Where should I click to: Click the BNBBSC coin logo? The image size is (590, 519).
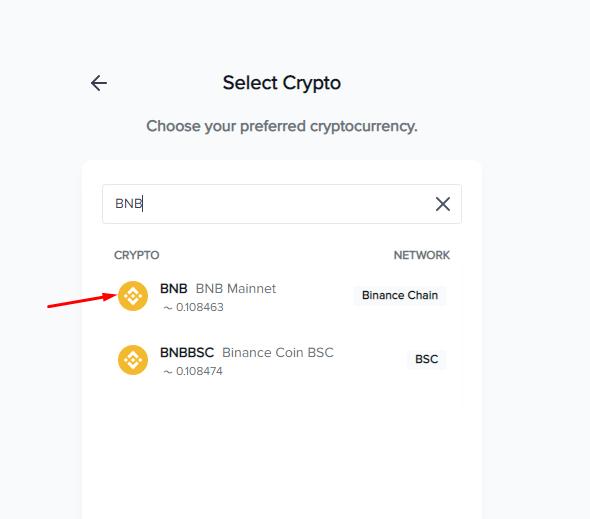coord(133,360)
